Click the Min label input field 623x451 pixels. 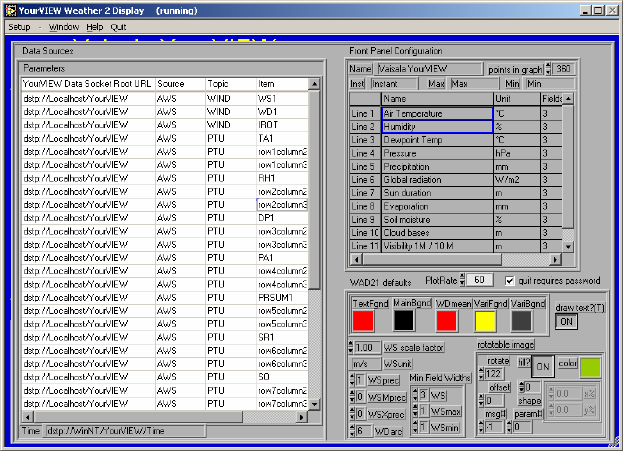pos(550,84)
